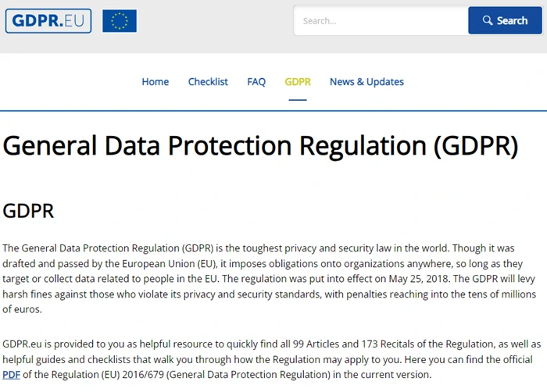The image size is (547, 392).
Task: Open the Home navigation item
Action: click(x=155, y=81)
